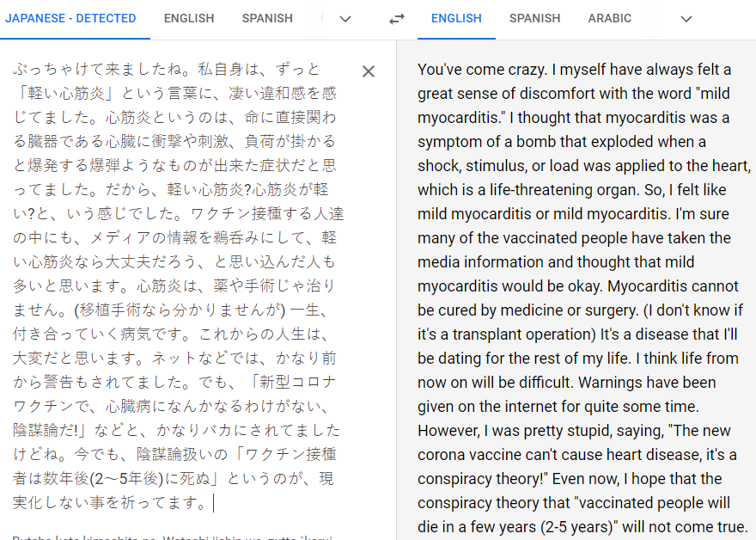Screen dimensions: 756x540
Task: Click the English translation output text
Action: click(x=584, y=298)
